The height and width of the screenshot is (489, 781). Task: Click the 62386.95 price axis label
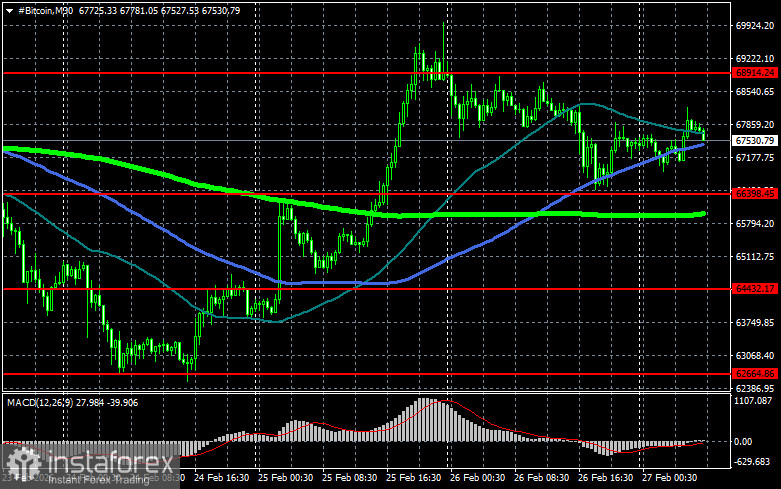click(755, 388)
